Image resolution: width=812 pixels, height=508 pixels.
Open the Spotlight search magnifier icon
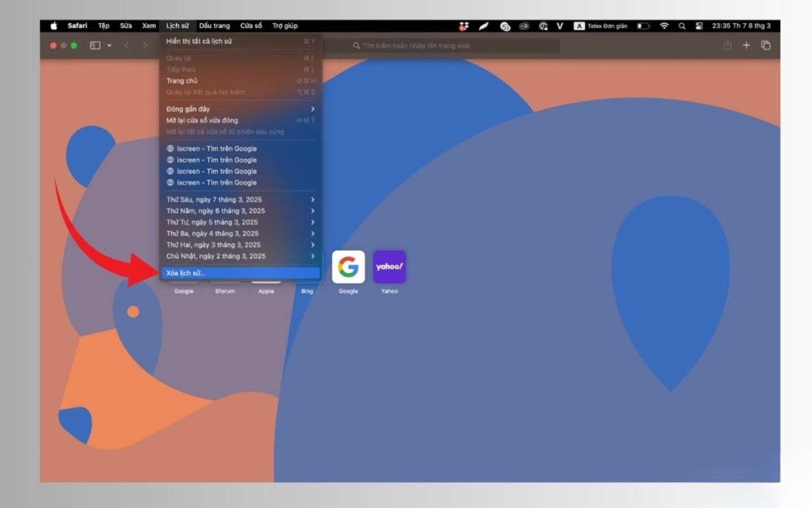[x=682, y=26]
